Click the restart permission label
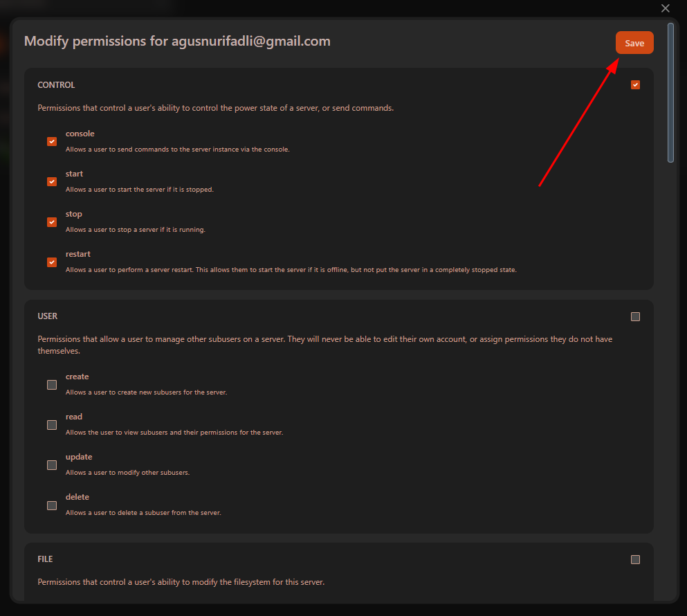The image size is (687, 616). (78, 254)
